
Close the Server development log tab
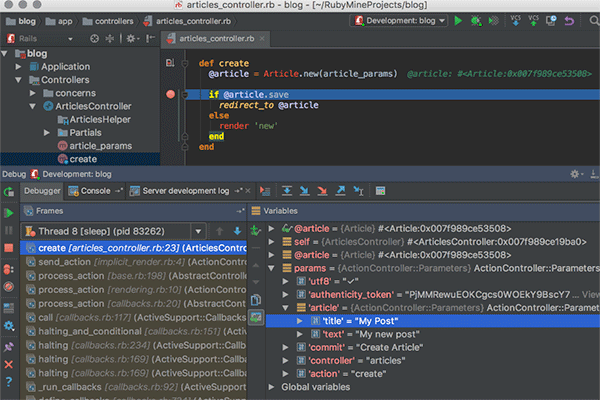(x=248, y=191)
